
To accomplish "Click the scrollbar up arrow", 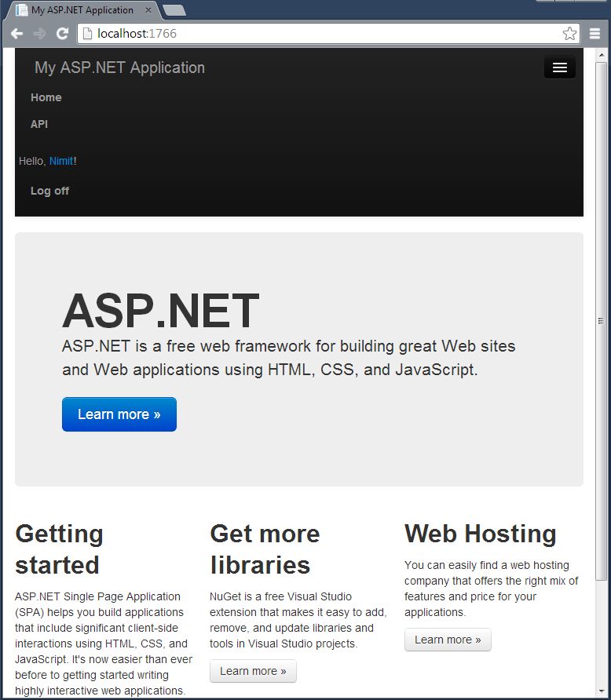I will click(601, 55).
